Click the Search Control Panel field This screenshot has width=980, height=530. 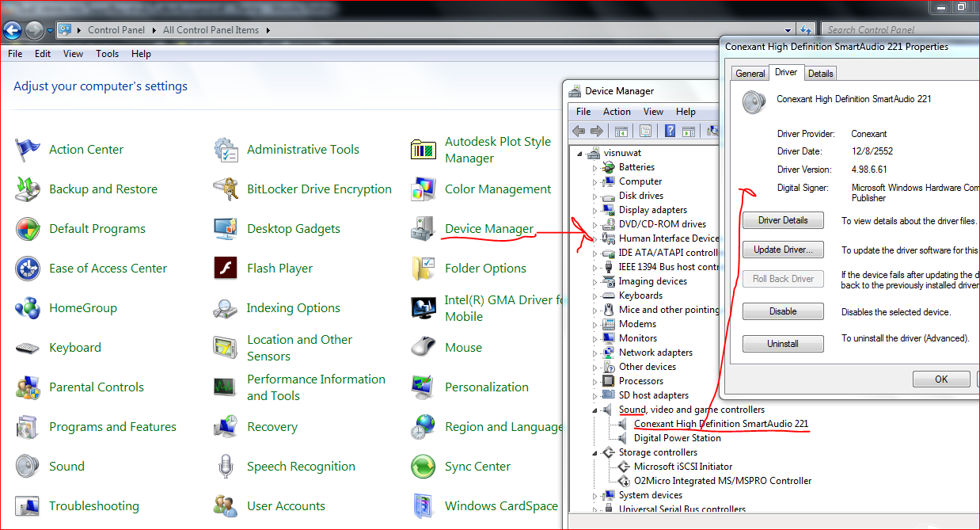pos(900,30)
